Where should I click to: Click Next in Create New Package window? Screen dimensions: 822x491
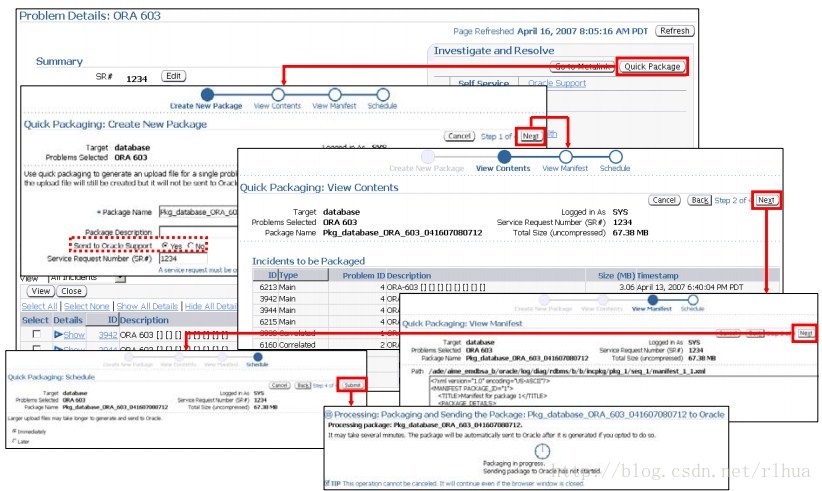click(x=531, y=136)
